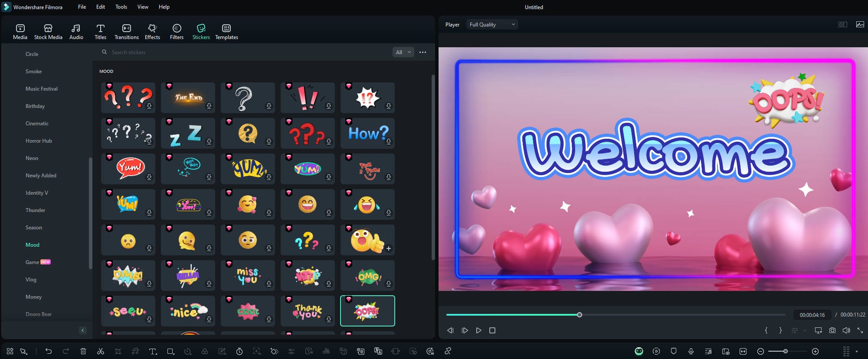Viewport: 868px width, 359px height.
Task: Select the Newly Added category
Action: [x=41, y=176]
